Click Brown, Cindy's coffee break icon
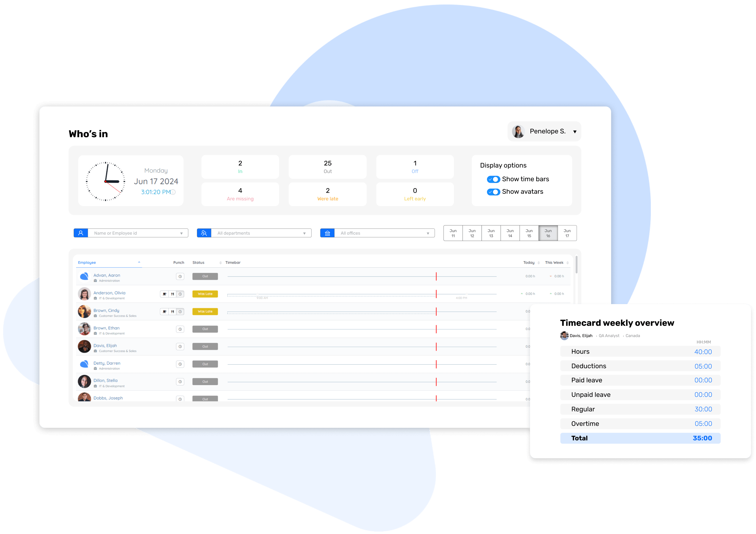The height and width of the screenshot is (534, 756). click(164, 311)
